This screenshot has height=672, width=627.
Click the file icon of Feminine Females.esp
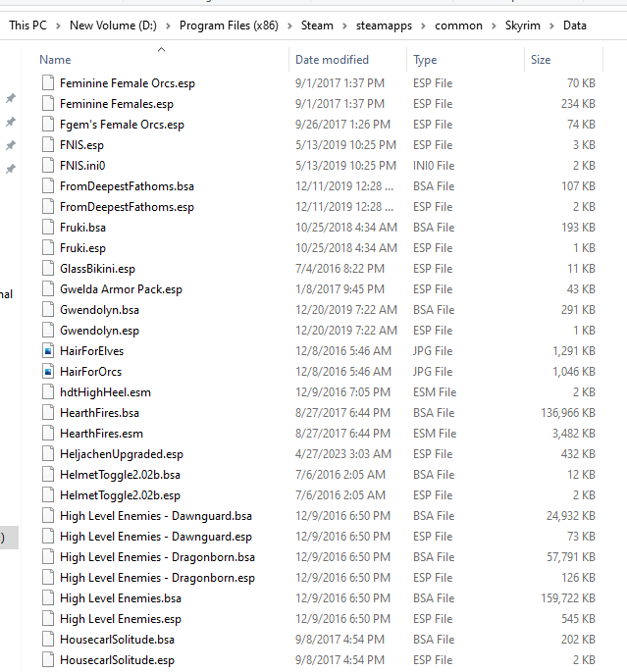point(48,104)
